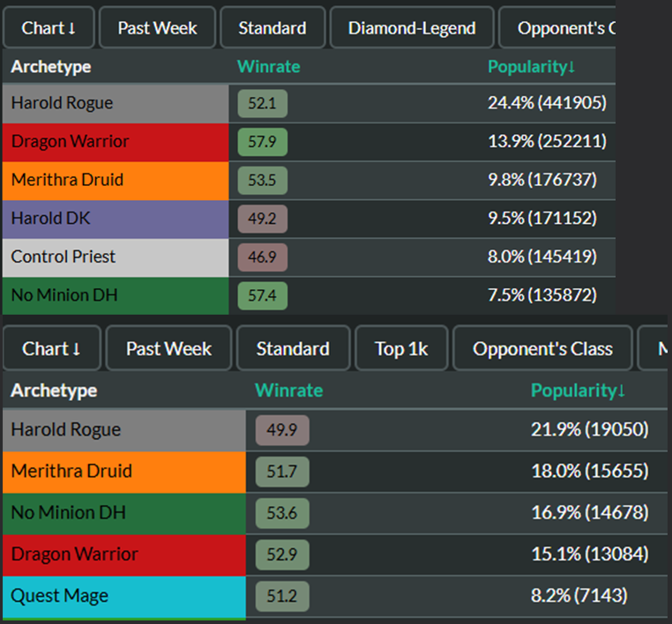This screenshot has width=672, height=624.
Task: Open the Standard format filter beside Top 1k
Action: [x=293, y=349]
